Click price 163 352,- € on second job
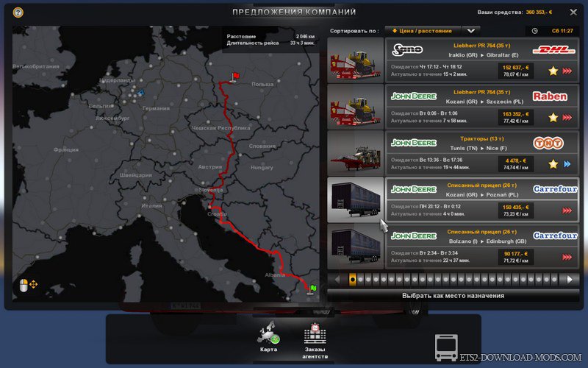 [x=516, y=114]
